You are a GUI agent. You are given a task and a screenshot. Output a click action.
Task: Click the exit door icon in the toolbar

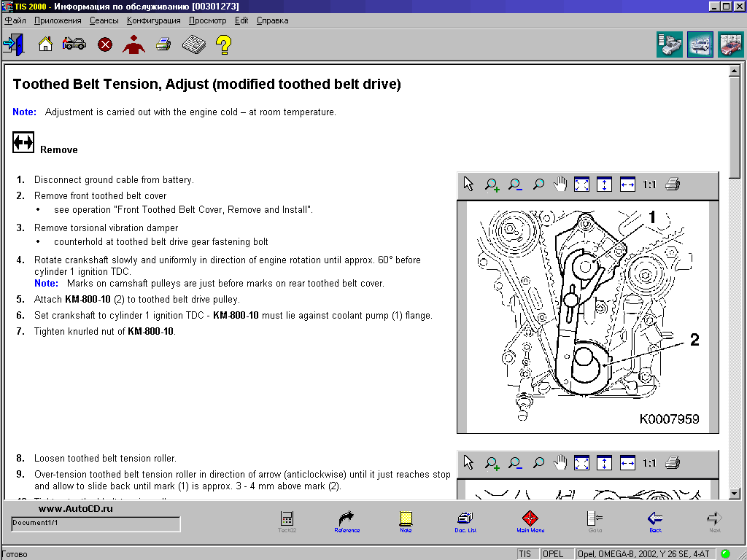click(13, 44)
